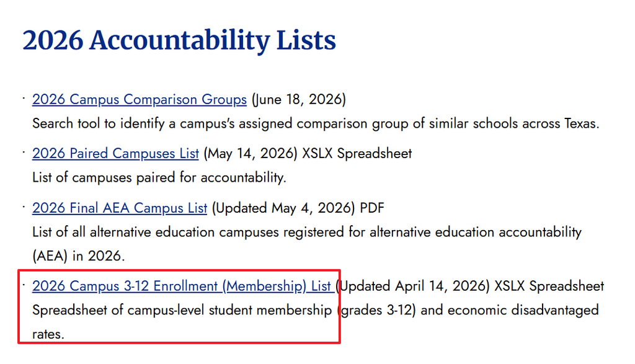Click bullet point beside Enrollment (Membership) List
The image size is (635, 364).
point(24,285)
